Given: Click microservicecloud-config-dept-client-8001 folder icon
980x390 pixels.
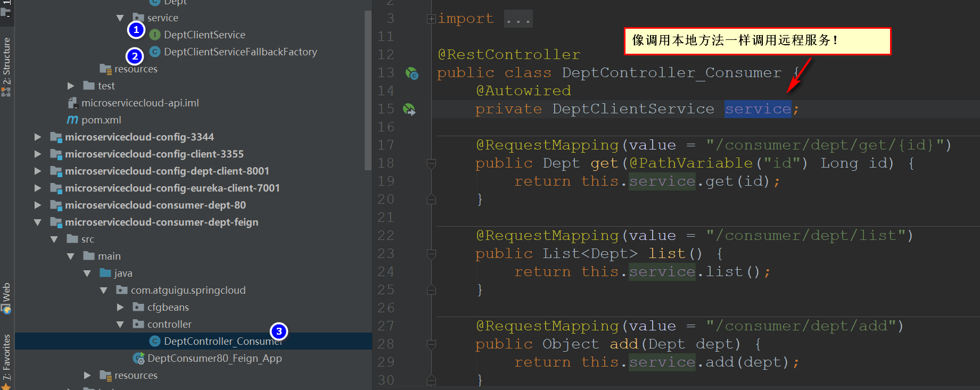Looking at the screenshot, I should tap(56, 171).
